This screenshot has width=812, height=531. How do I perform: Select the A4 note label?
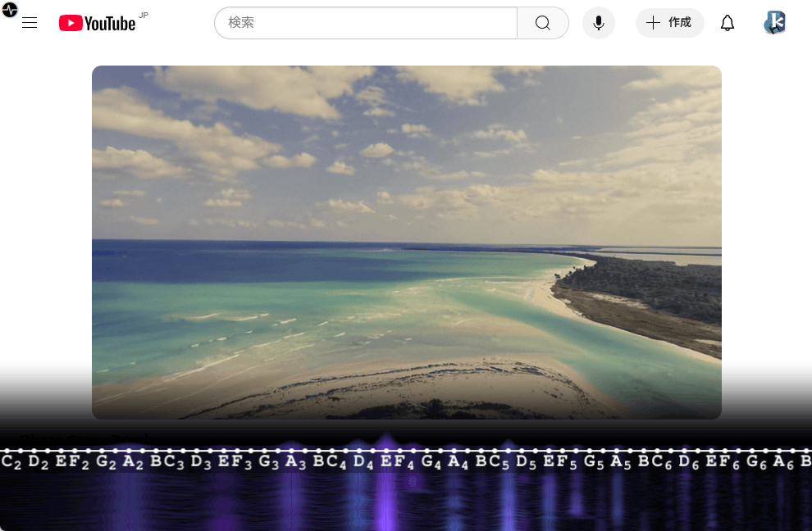(458, 461)
